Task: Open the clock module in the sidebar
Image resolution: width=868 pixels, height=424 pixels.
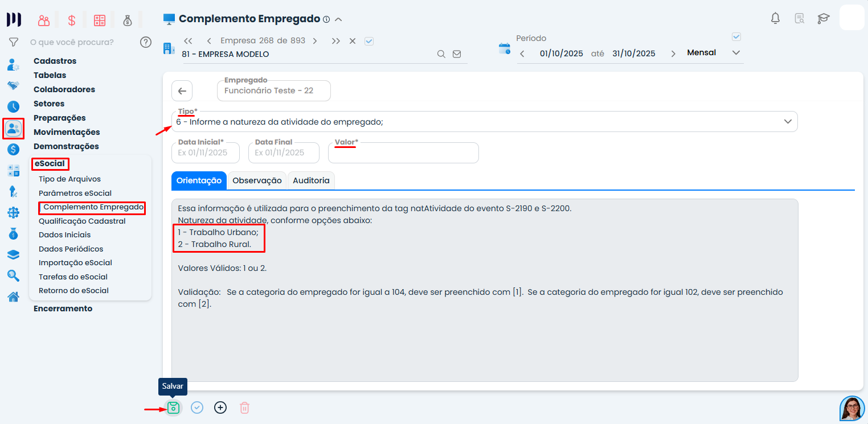Action: 13,106
